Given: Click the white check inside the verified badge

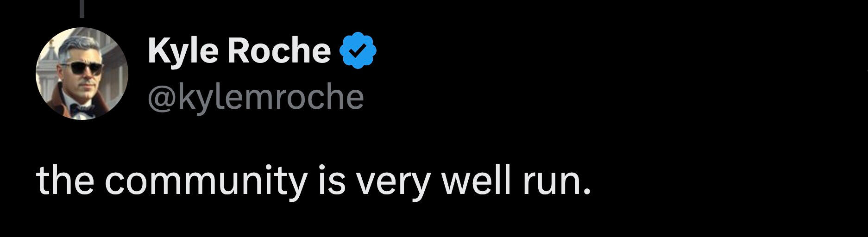Looking at the screenshot, I should click(358, 51).
